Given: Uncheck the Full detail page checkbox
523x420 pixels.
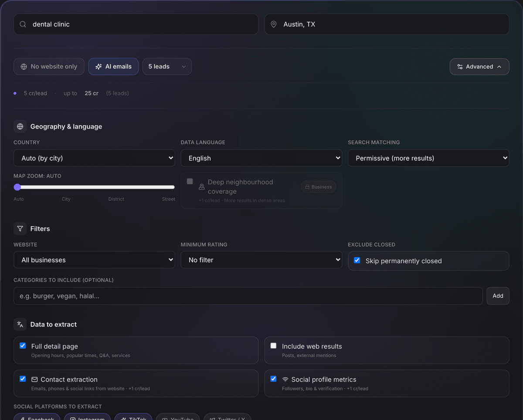Looking at the screenshot, I should tap(23, 345).
